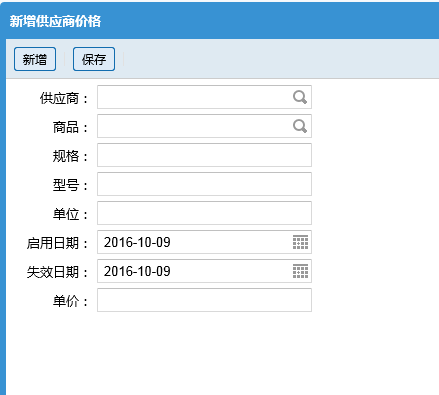Click the 新增 button

35,59
